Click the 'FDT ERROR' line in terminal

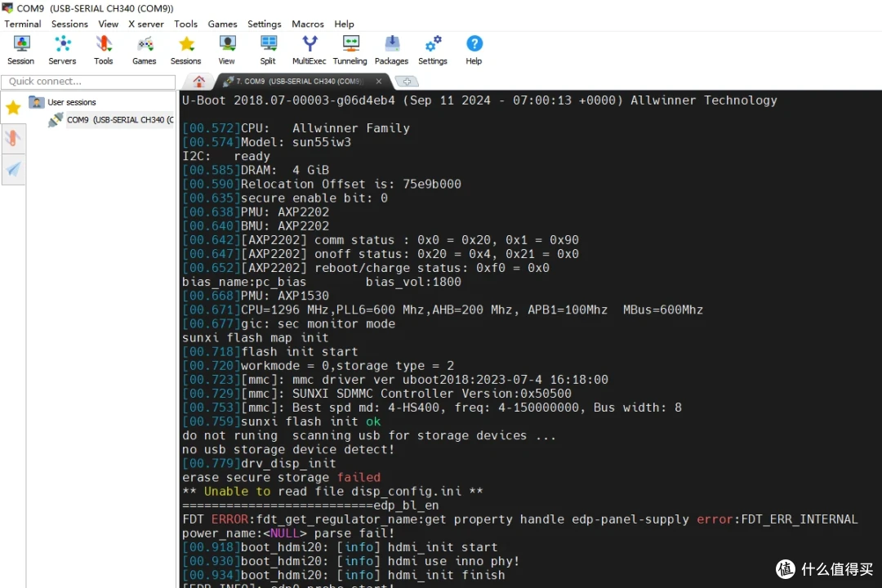pos(519,519)
